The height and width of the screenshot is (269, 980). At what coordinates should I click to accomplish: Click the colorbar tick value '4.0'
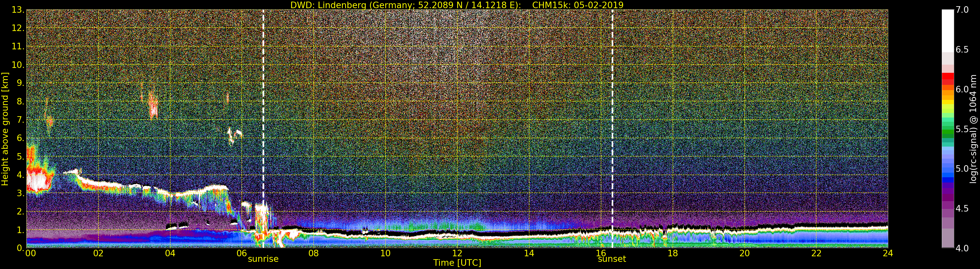point(962,248)
